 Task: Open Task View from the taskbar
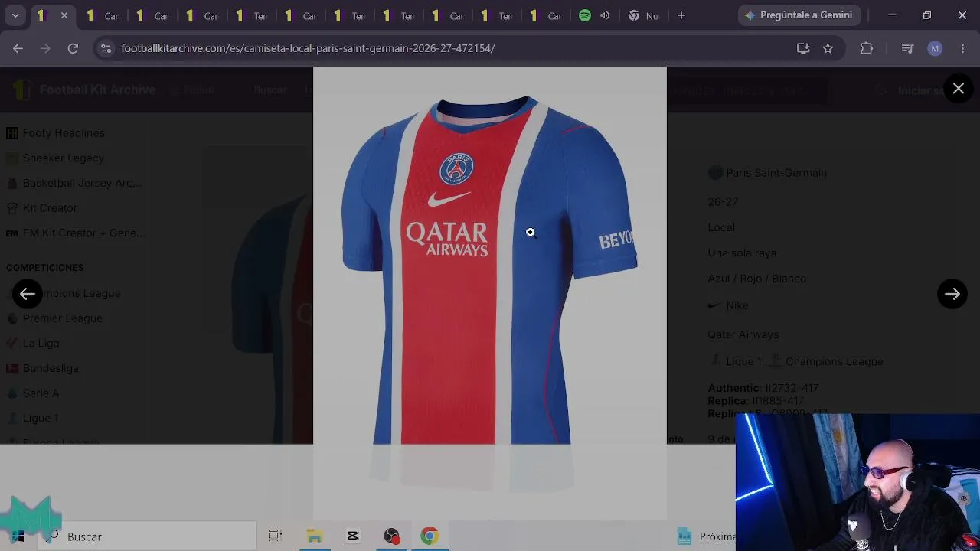(x=276, y=536)
